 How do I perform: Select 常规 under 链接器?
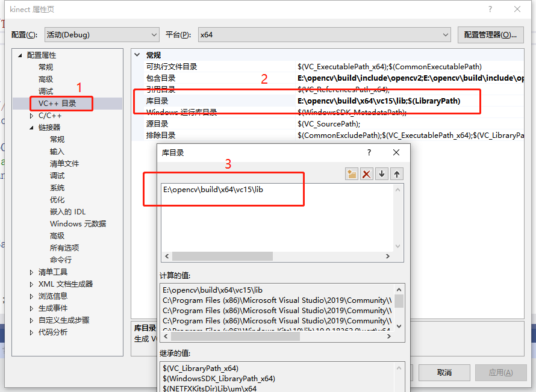coord(57,140)
